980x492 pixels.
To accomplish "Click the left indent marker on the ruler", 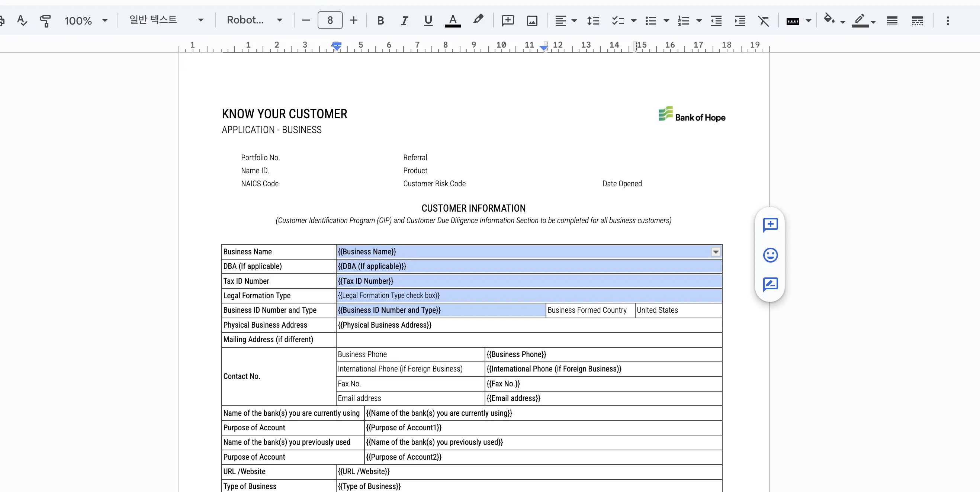I will (336, 46).
